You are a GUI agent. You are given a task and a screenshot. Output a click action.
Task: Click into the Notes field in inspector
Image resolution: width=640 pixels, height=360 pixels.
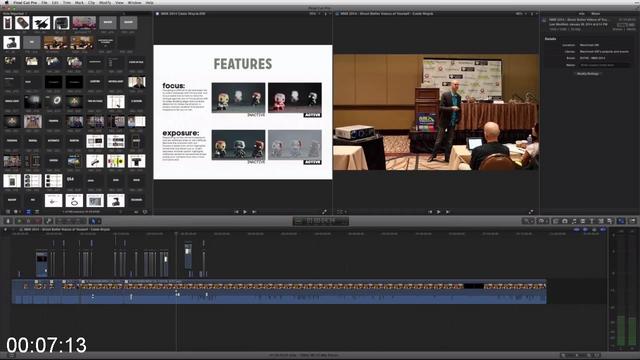coord(605,65)
